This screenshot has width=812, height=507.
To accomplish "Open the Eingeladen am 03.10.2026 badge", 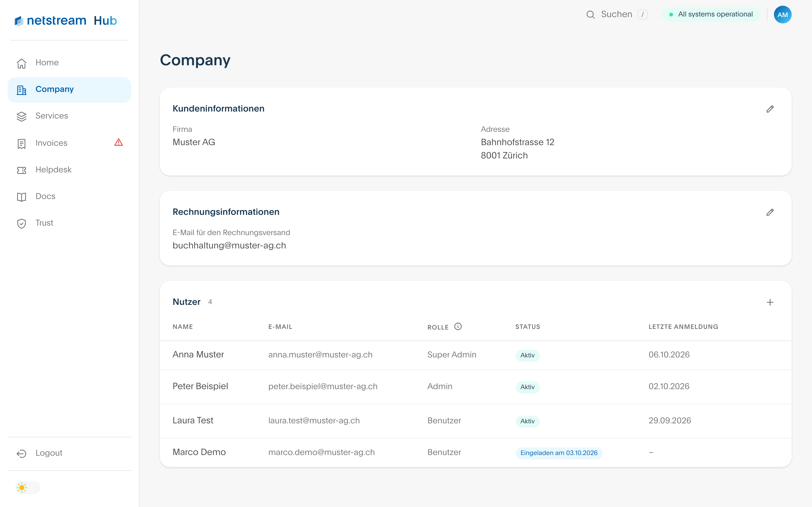I will pyautogui.click(x=559, y=453).
